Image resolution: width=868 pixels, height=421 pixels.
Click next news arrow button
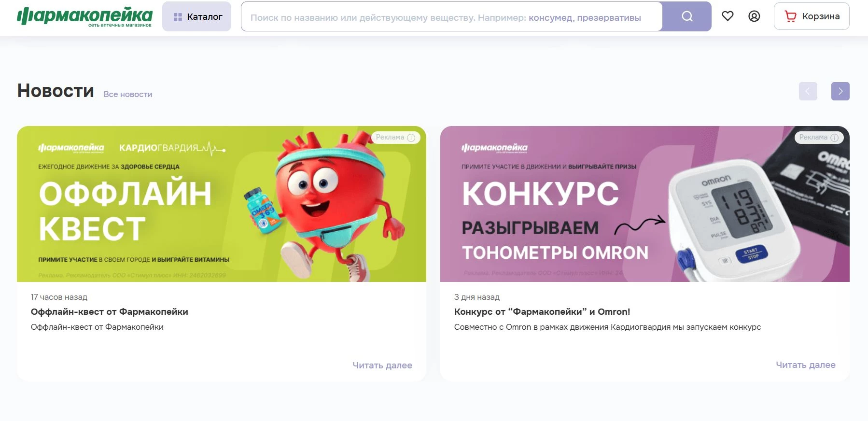tap(840, 91)
